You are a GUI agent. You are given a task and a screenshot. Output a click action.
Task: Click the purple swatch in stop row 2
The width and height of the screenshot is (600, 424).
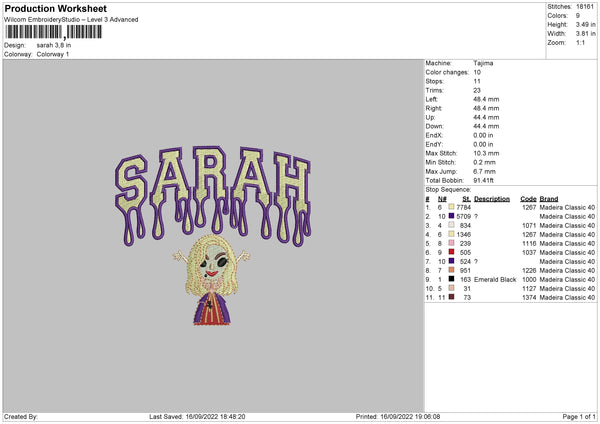coord(452,216)
